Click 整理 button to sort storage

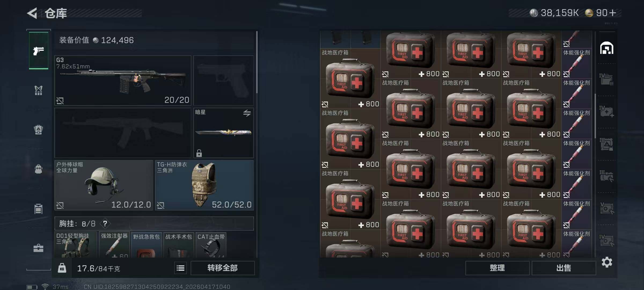[497, 268]
